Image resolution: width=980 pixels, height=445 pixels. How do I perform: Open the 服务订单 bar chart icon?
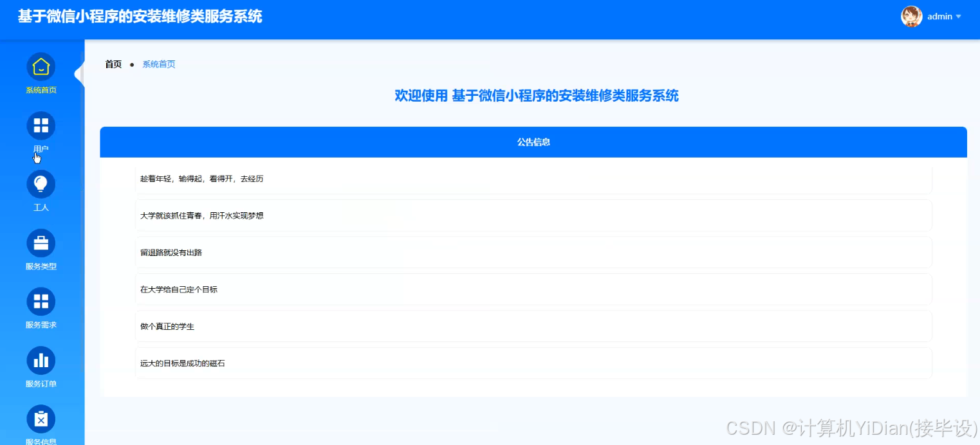coord(41,360)
